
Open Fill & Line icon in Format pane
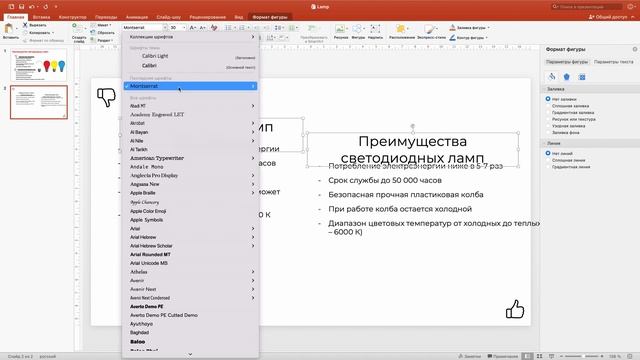[552, 76]
